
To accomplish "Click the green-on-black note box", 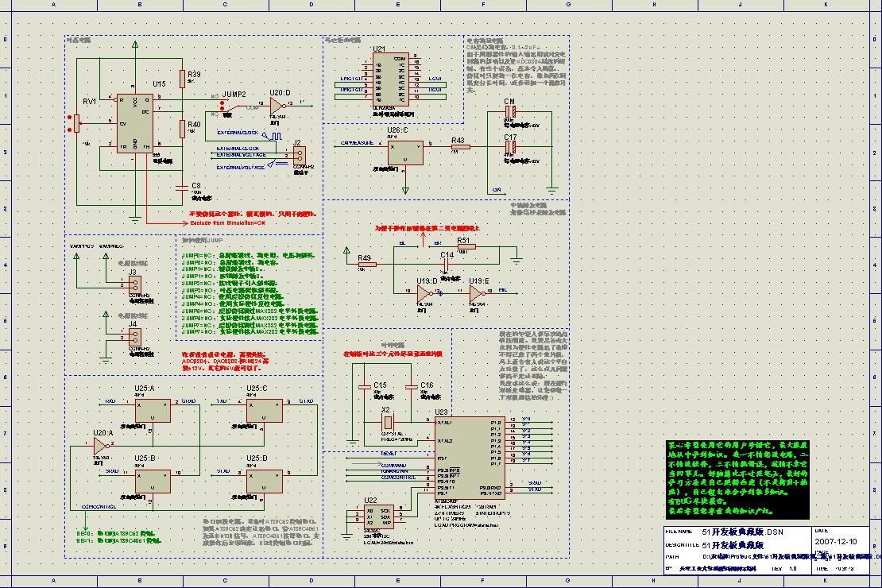I will (737, 479).
